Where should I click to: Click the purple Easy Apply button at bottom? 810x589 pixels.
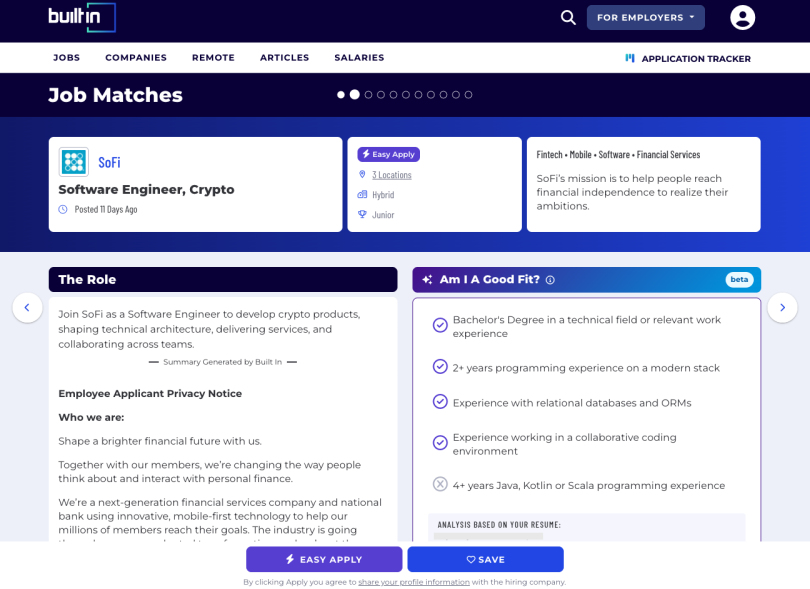(324, 559)
